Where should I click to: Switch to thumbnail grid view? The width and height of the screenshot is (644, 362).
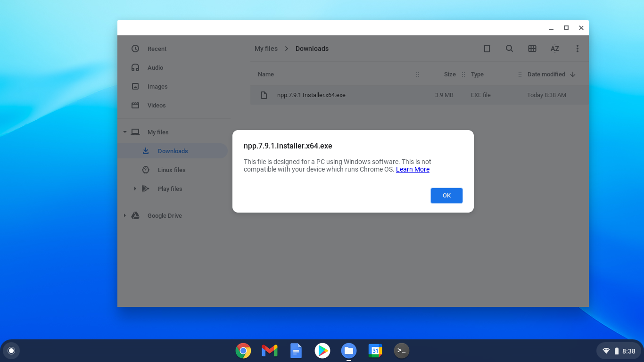(x=532, y=49)
